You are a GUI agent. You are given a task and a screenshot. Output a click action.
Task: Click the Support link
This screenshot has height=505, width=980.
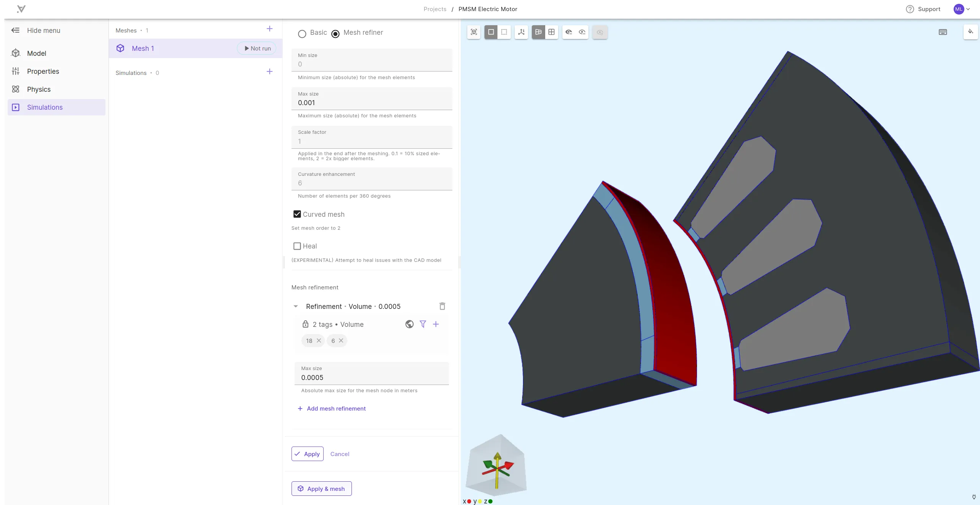[929, 9]
